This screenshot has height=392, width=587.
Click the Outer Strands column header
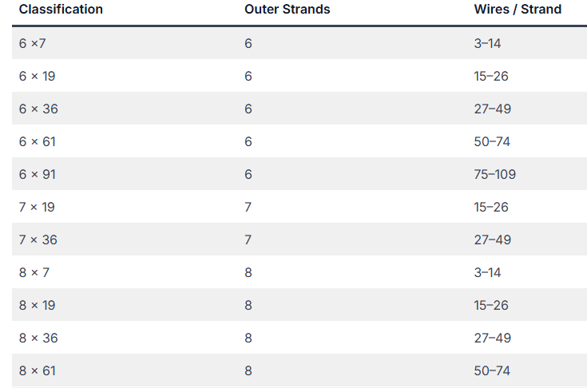(288, 10)
